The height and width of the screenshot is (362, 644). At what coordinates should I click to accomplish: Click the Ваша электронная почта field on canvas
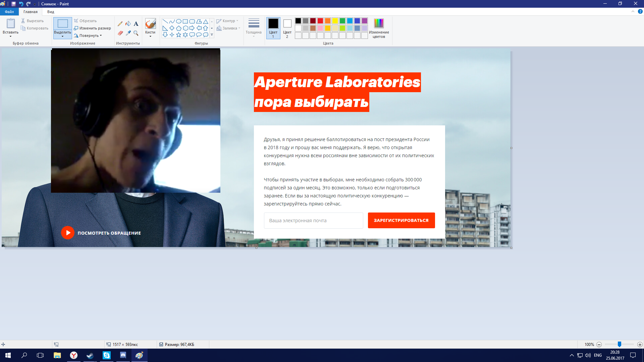[314, 221]
